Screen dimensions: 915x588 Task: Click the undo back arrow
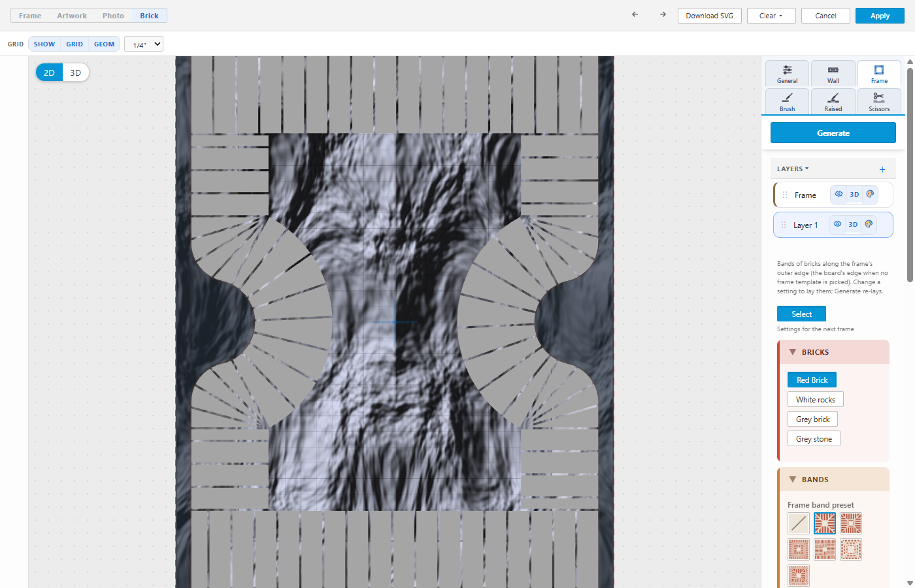click(x=635, y=14)
